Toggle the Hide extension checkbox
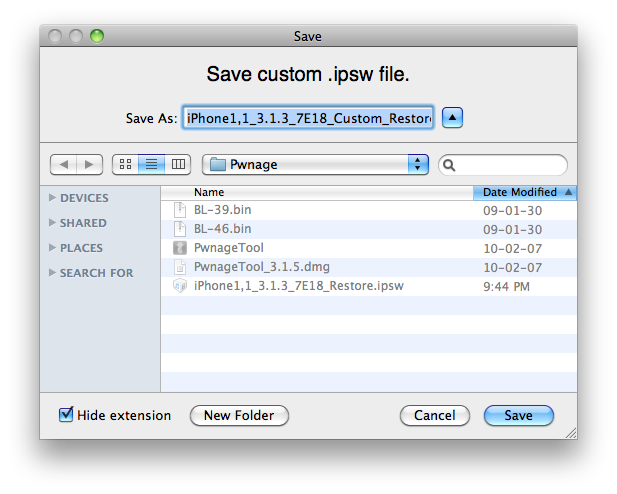Screen dimensions: 617x494 tap(67, 415)
